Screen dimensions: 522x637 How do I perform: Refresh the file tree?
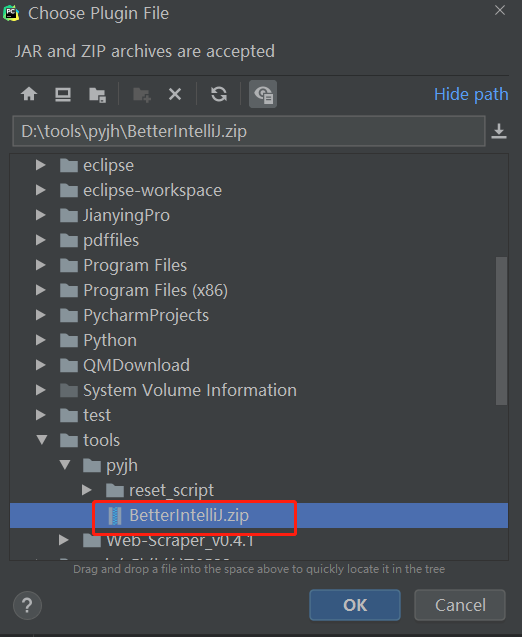(219, 94)
